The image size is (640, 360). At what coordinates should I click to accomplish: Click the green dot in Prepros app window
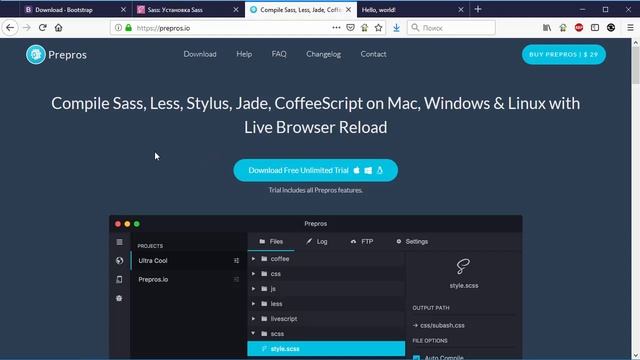pos(137,224)
